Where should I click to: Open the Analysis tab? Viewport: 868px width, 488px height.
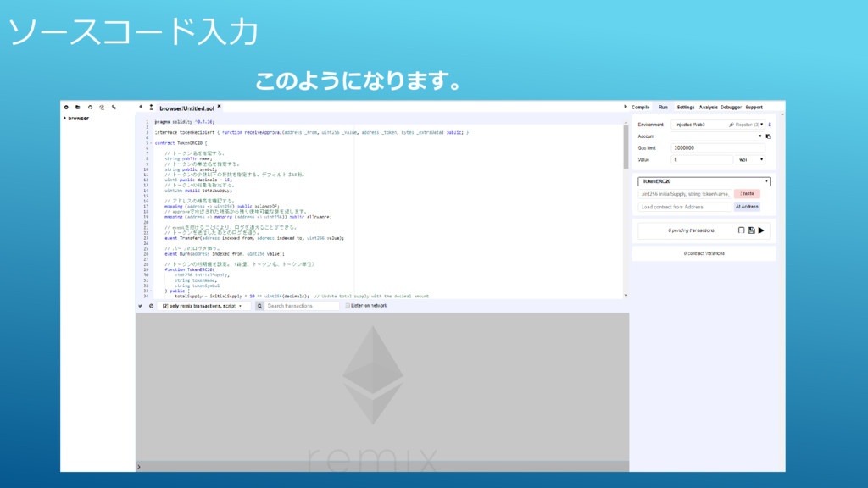[708, 108]
